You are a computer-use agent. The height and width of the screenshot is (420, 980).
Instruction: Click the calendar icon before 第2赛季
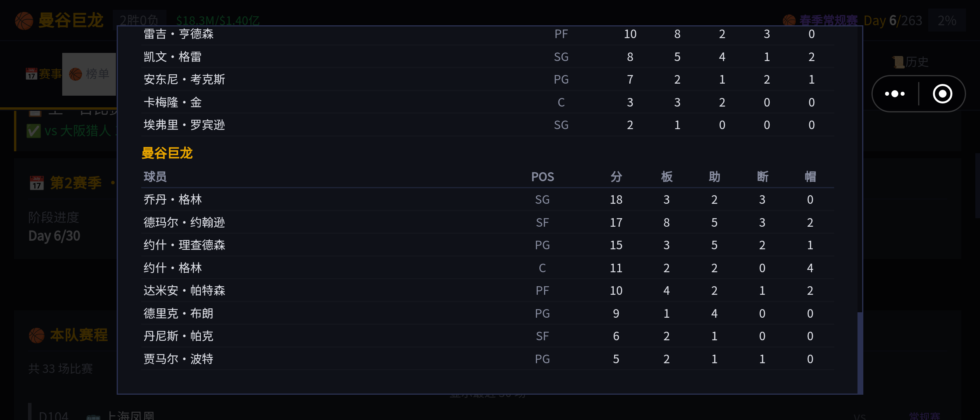[x=37, y=183]
